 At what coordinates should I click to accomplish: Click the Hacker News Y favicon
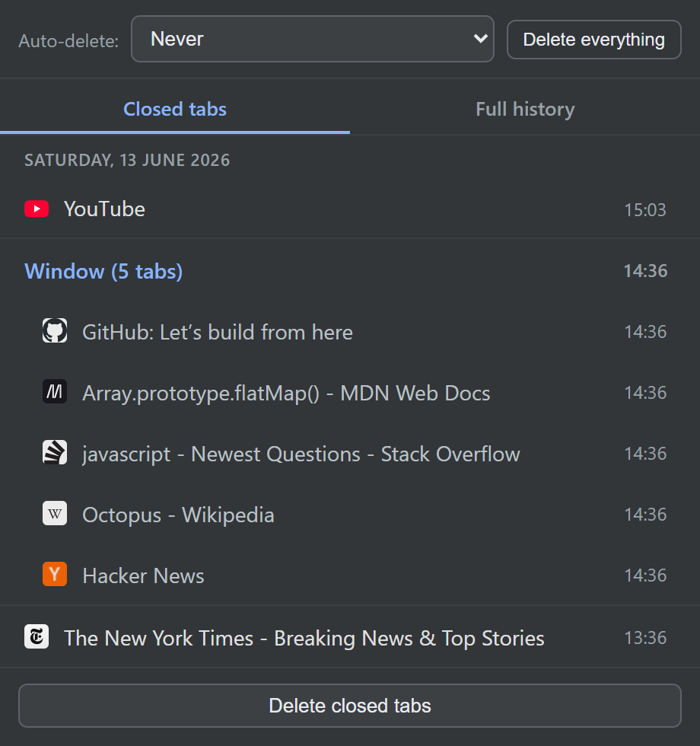click(x=55, y=574)
